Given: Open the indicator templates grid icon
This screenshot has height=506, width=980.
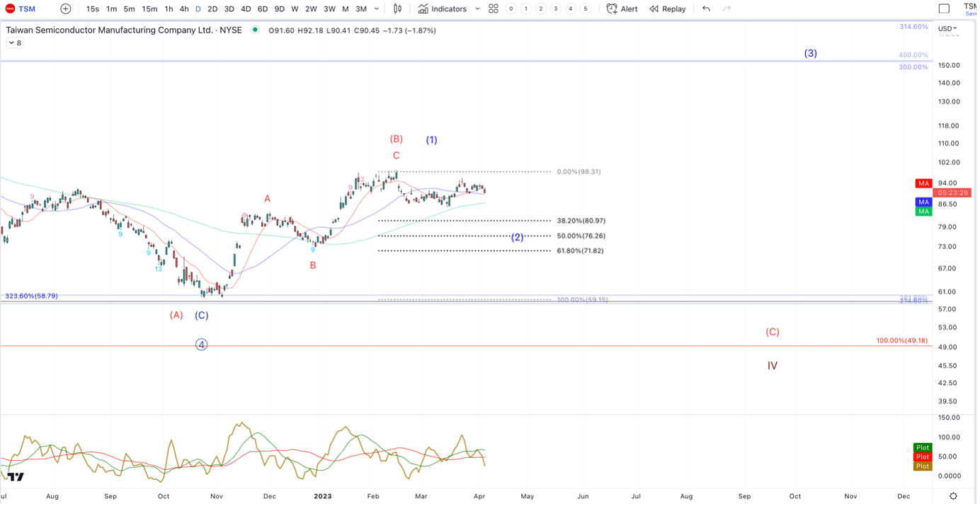Looking at the screenshot, I should (494, 9).
